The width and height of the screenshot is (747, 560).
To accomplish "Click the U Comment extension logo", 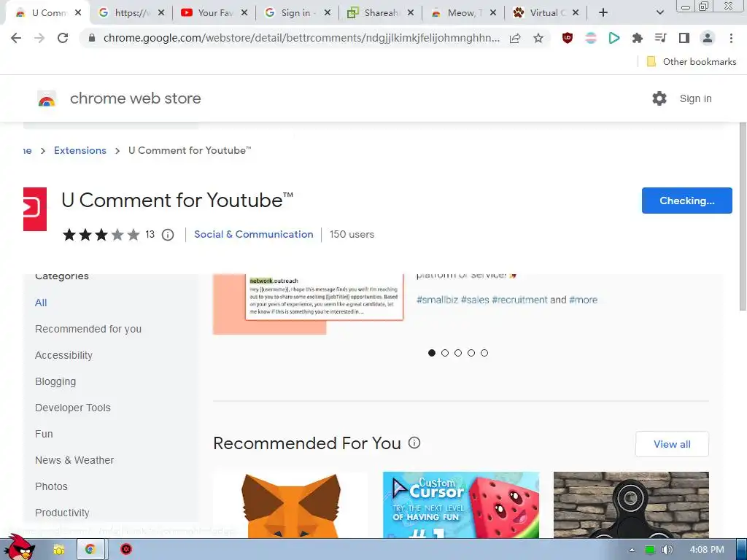I will tap(35, 209).
